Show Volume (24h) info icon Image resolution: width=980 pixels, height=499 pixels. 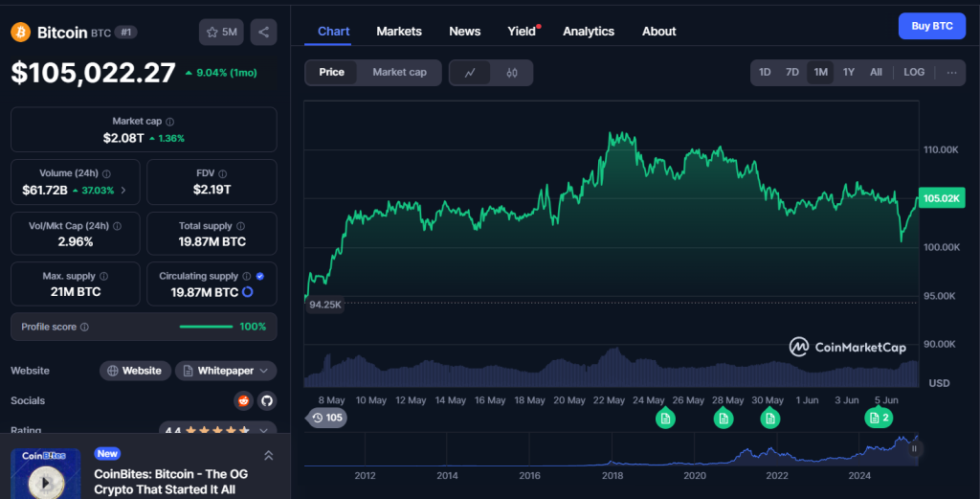pyautogui.click(x=106, y=174)
